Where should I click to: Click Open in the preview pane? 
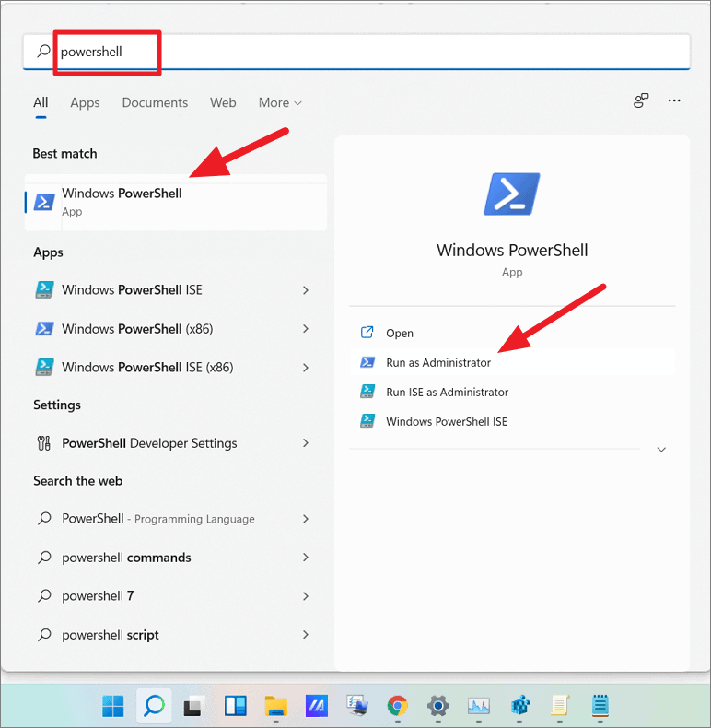512,333
